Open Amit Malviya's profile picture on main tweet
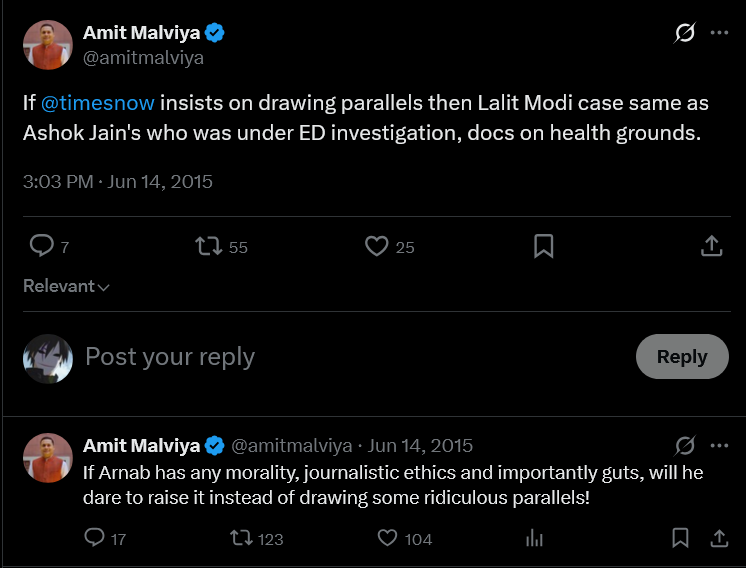 pyautogui.click(x=48, y=45)
